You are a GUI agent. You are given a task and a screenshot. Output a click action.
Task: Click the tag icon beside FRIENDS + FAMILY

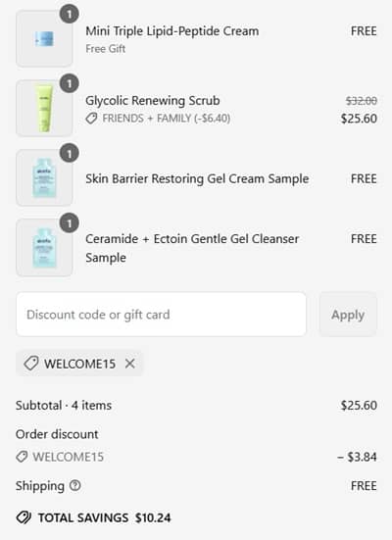pyautogui.click(x=91, y=119)
